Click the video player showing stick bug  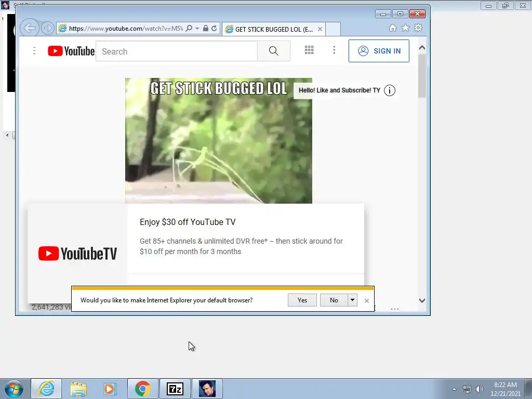(219, 141)
